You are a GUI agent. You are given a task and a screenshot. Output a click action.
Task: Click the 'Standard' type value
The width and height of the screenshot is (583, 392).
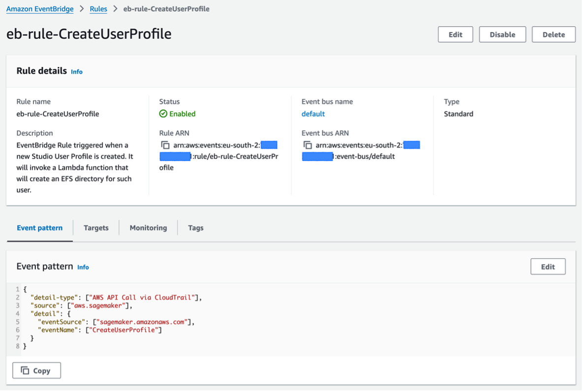pos(459,114)
